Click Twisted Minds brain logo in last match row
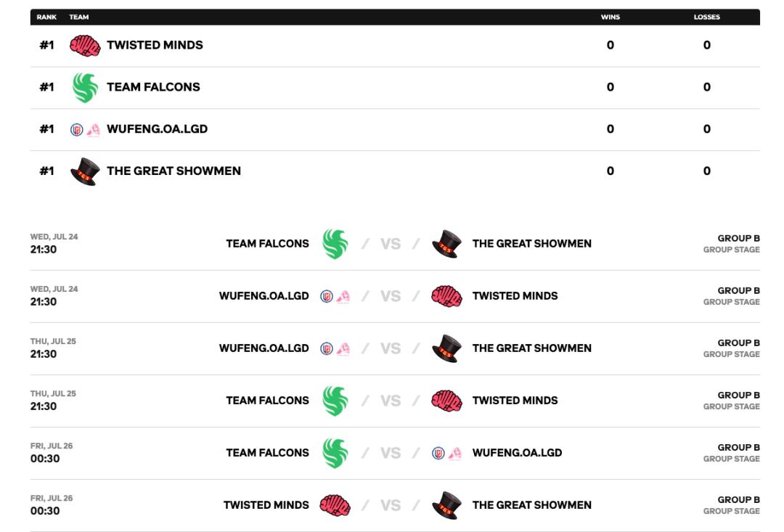784x532 pixels. 335,505
